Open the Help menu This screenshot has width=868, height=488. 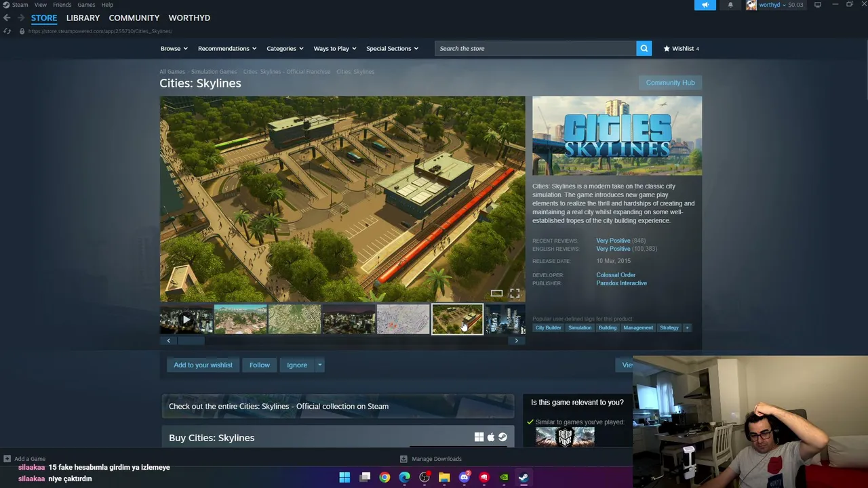tap(107, 5)
